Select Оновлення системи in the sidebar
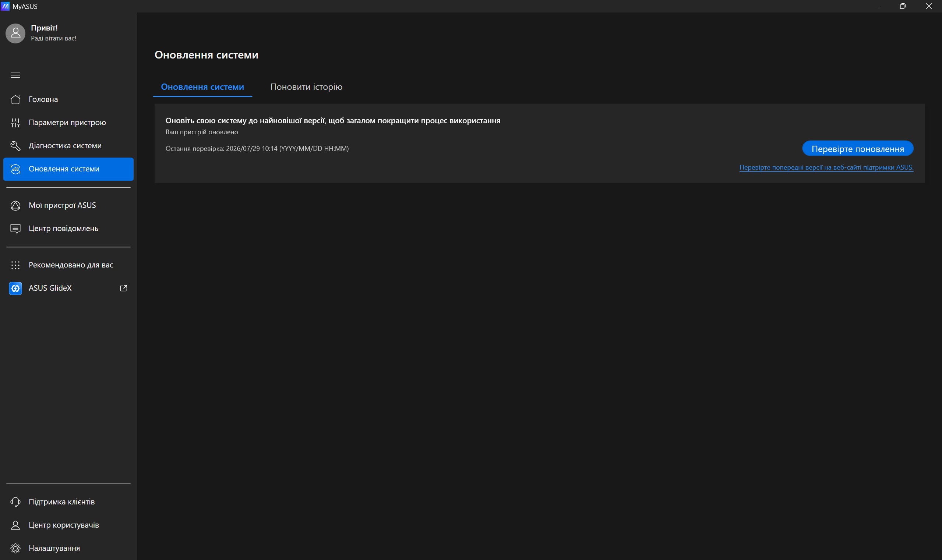 [x=68, y=169]
